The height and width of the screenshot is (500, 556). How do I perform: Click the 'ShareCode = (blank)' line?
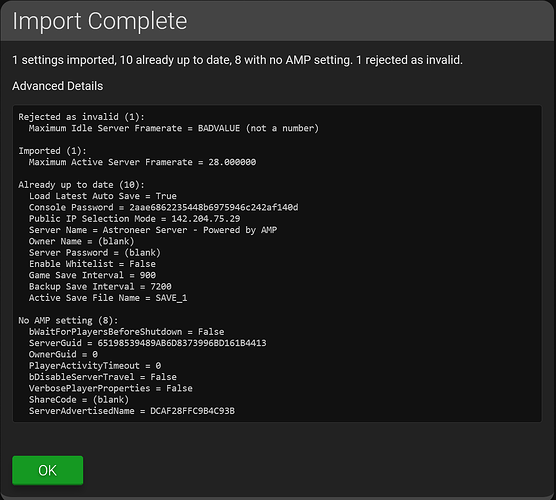click(x=79, y=400)
